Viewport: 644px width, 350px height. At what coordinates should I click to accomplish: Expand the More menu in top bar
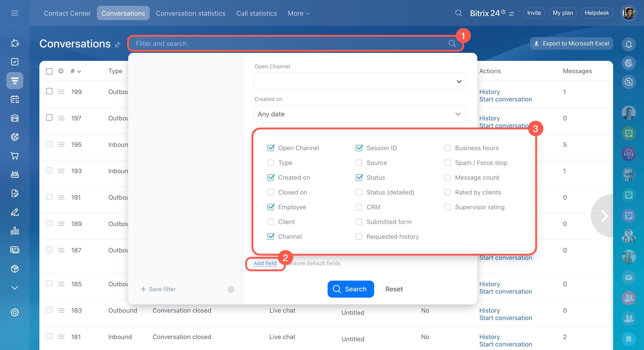(x=299, y=13)
